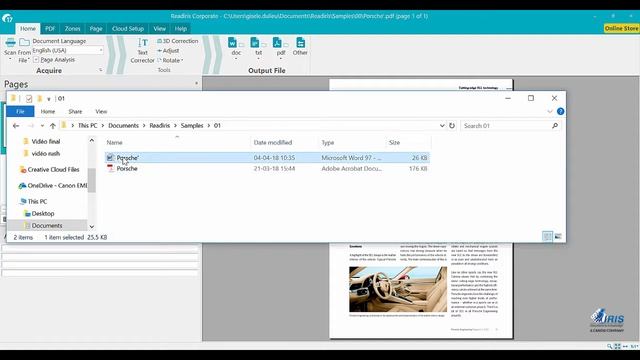Screen dimensions: 640x360
Task: Switch to Readiris Zones tab
Action: coord(72,29)
